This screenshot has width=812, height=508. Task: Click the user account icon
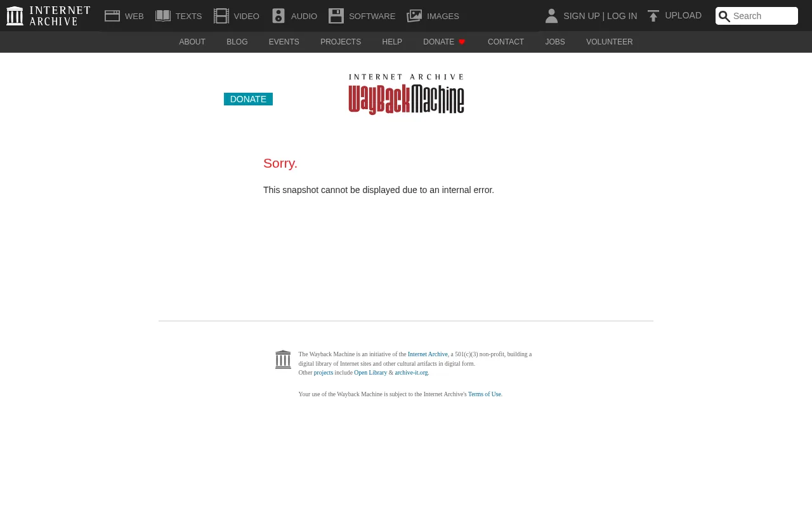551,15
